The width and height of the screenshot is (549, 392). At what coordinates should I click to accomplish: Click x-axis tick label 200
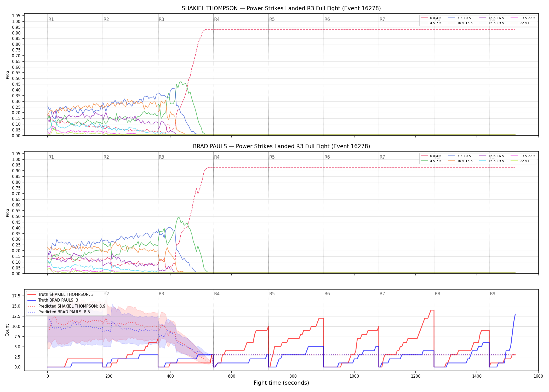coord(109,376)
